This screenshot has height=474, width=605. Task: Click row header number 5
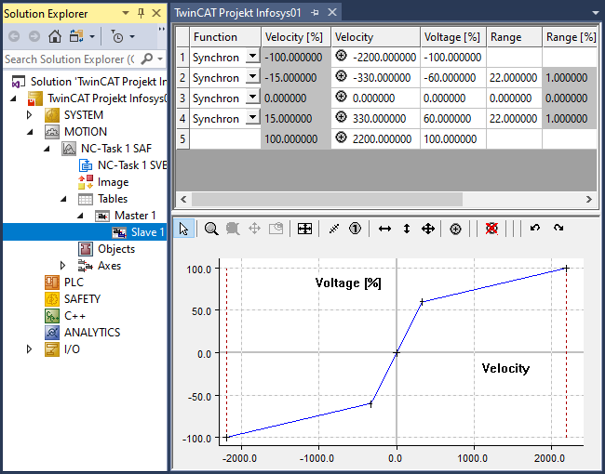point(183,139)
